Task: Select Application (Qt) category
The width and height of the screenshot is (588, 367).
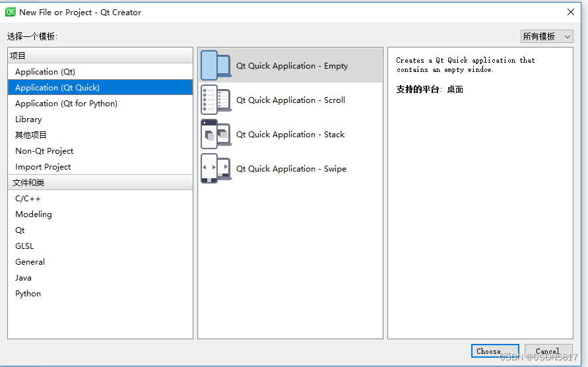Action: point(100,72)
